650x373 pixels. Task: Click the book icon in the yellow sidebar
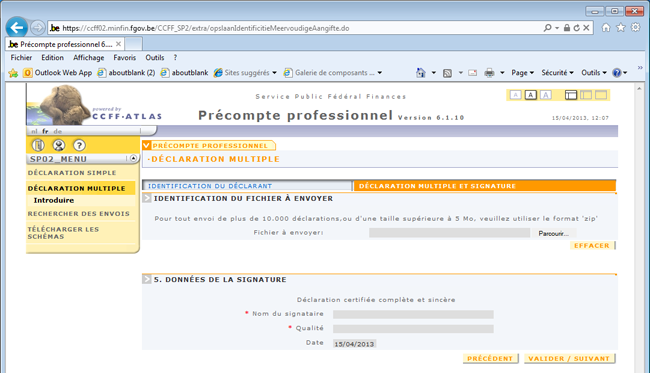pos(38,145)
